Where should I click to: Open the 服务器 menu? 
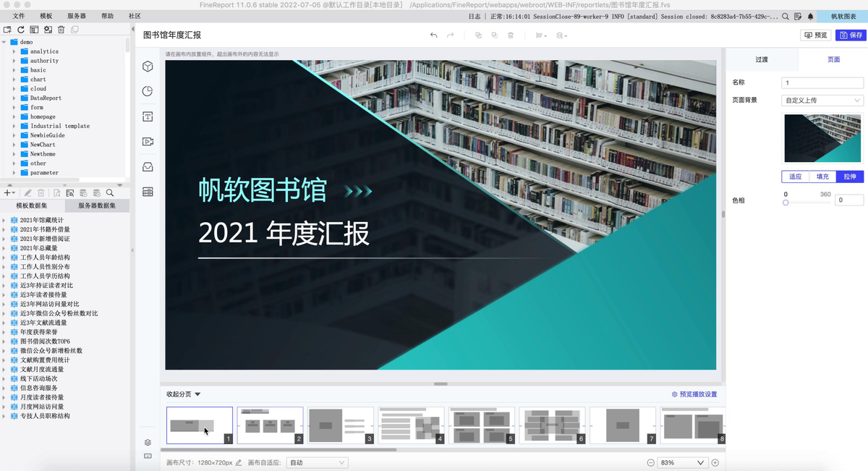click(x=77, y=16)
